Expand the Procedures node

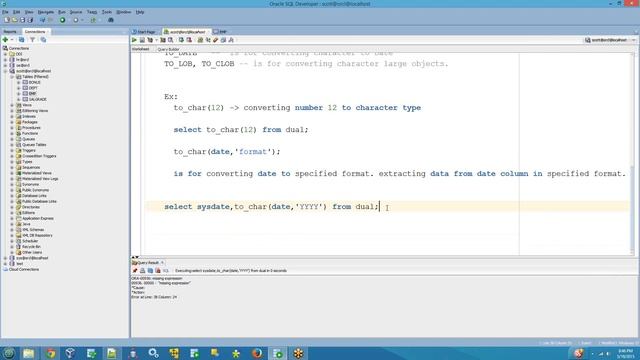[x=12, y=128]
